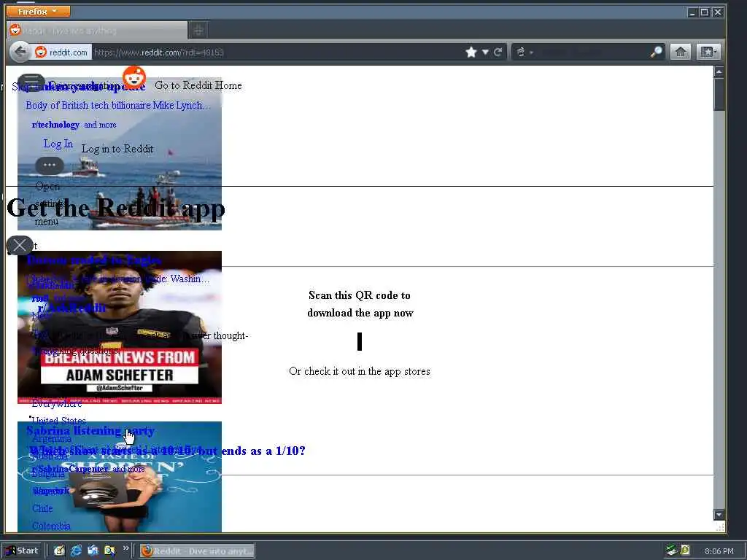Click the network system tray icon

[x=672, y=550]
